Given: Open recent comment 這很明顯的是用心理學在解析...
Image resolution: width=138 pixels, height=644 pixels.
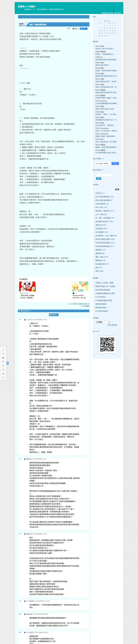Looking at the screenshot, I should pyautogui.click(x=106, y=60).
